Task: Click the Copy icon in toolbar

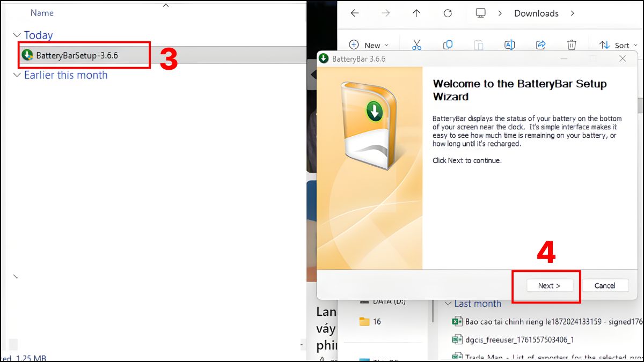Action: coord(448,45)
